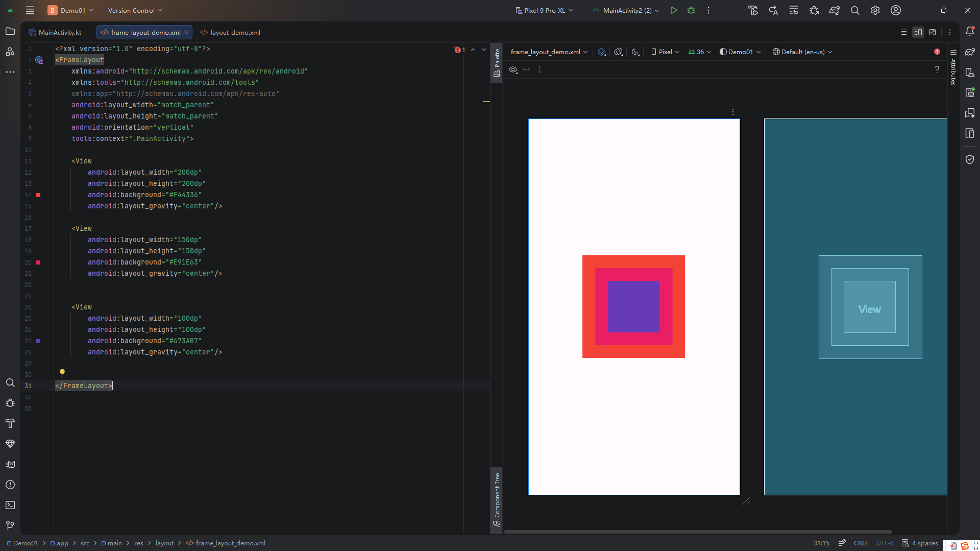
Task: Open Notifications bell icon
Action: (x=970, y=32)
